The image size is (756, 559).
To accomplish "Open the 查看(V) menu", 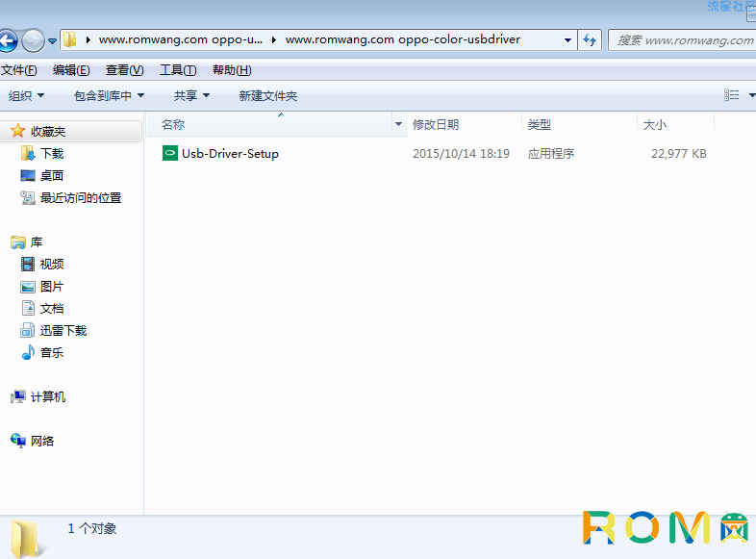I will [124, 70].
